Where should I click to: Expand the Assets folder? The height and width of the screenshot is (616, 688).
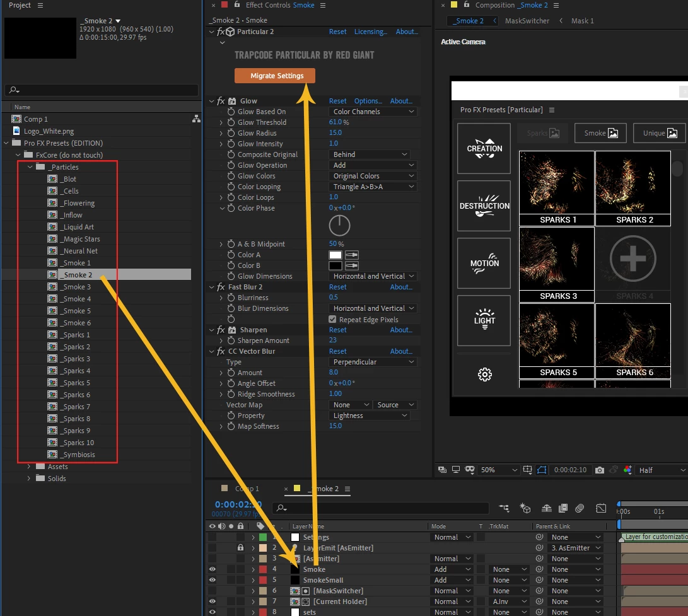point(29,467)
